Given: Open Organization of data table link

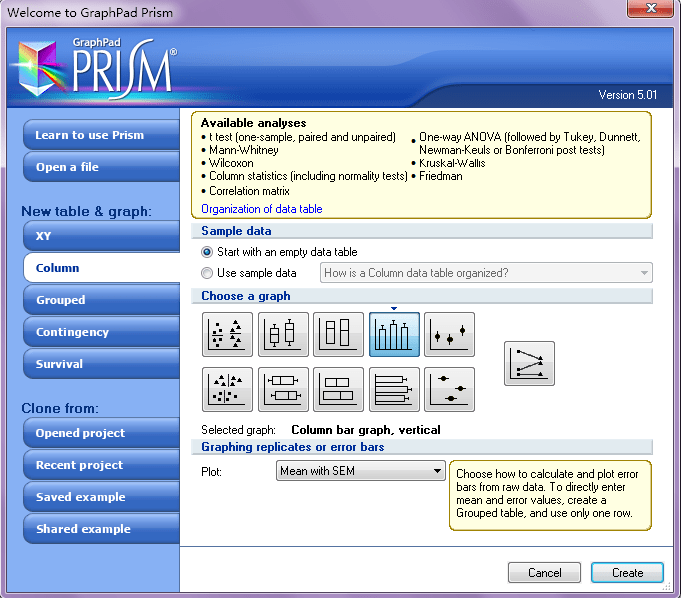Looking at the screenshot, I should coord(261,209).
